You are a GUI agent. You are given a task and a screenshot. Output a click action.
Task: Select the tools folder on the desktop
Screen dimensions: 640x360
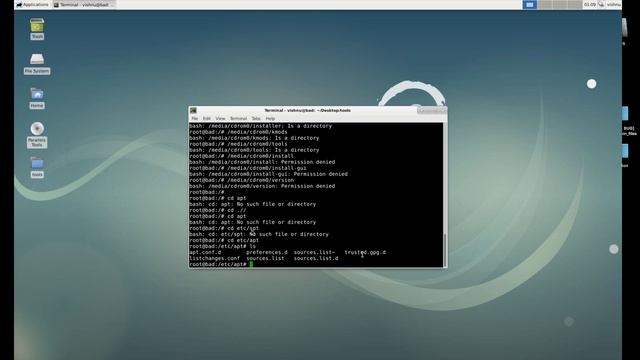pos(37,167)
